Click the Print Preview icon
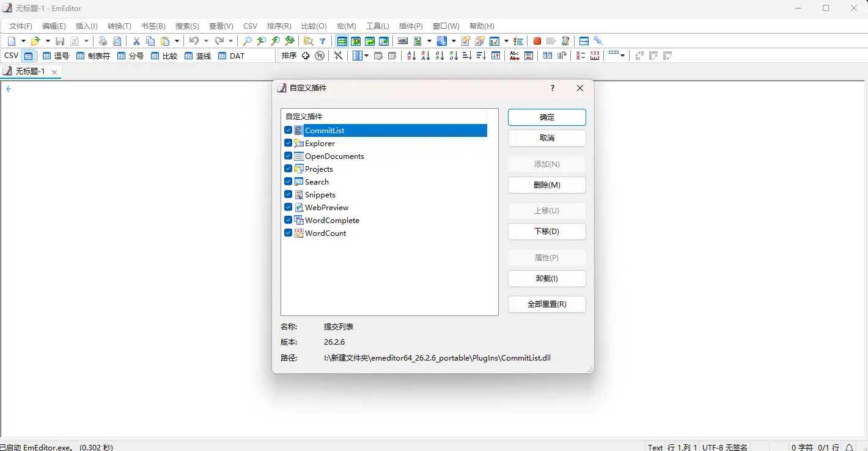Image resolution: width=868 pixels, height=451 pixels. (x=117, y=41)
